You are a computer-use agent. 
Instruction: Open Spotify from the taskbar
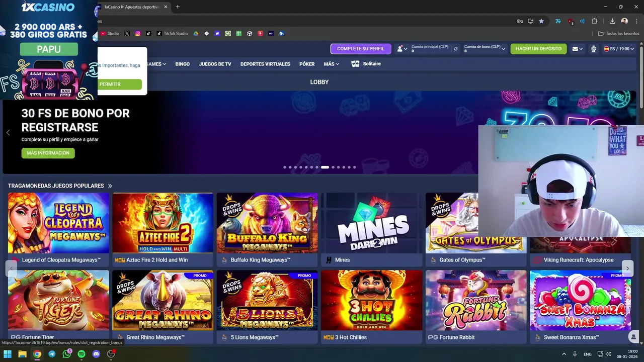82,354
